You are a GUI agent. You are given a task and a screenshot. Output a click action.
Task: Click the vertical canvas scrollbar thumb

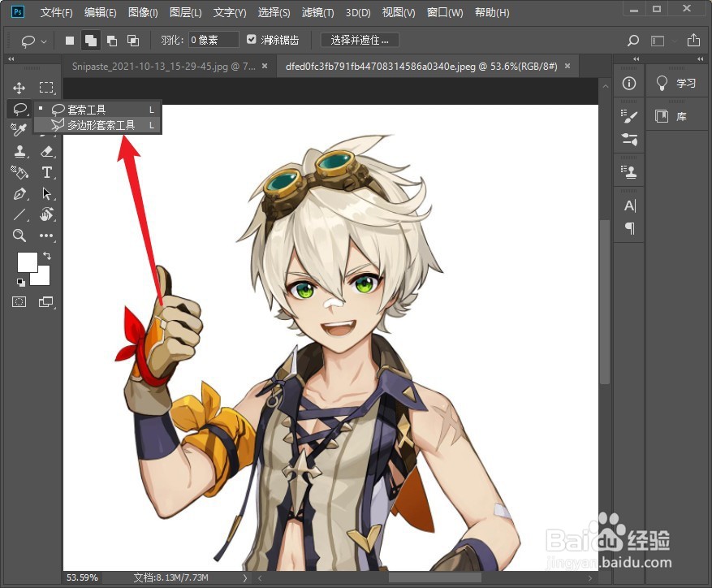604,302
